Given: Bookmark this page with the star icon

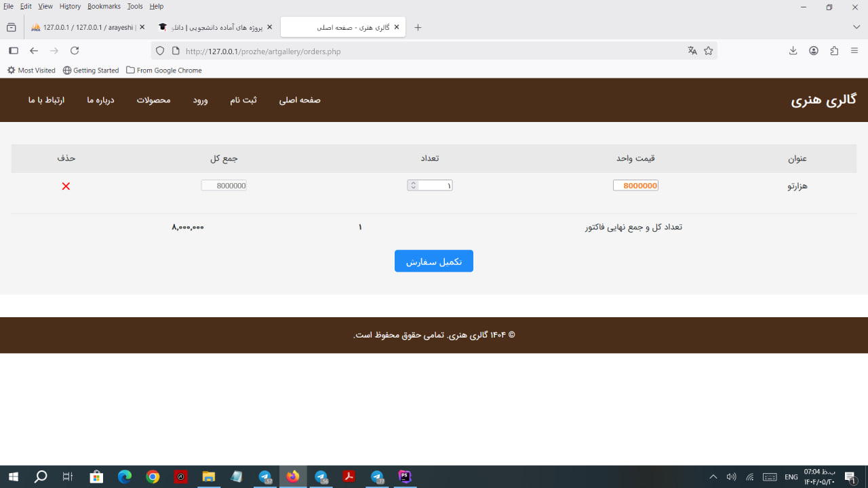Looking at the screenshot, I should pyautogui.click(x=709, y=51).
